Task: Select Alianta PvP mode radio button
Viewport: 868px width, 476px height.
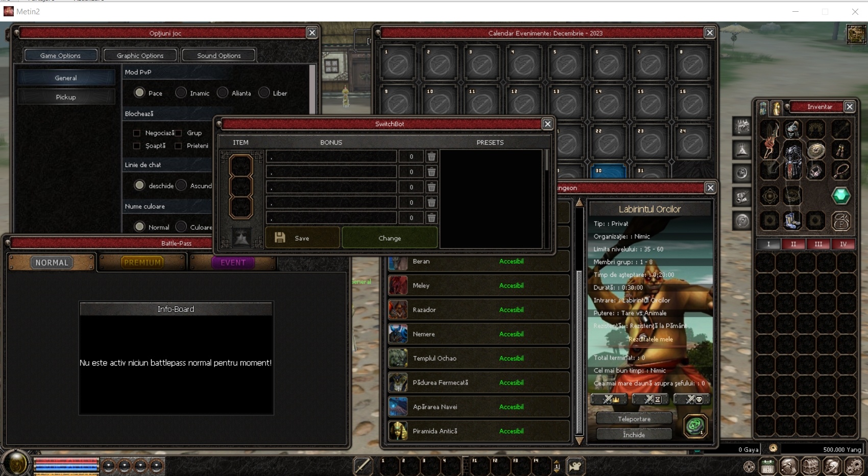Action: pyautogui.click(x=223, y=93)
